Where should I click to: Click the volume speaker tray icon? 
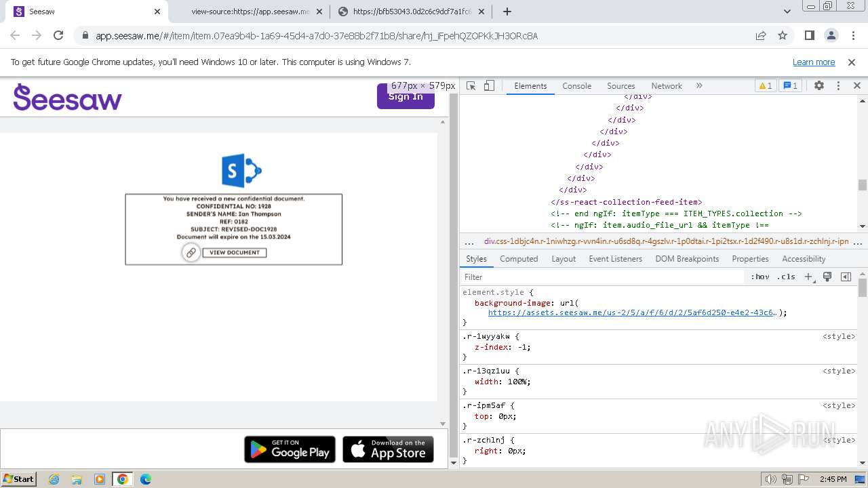click(771, 479)
